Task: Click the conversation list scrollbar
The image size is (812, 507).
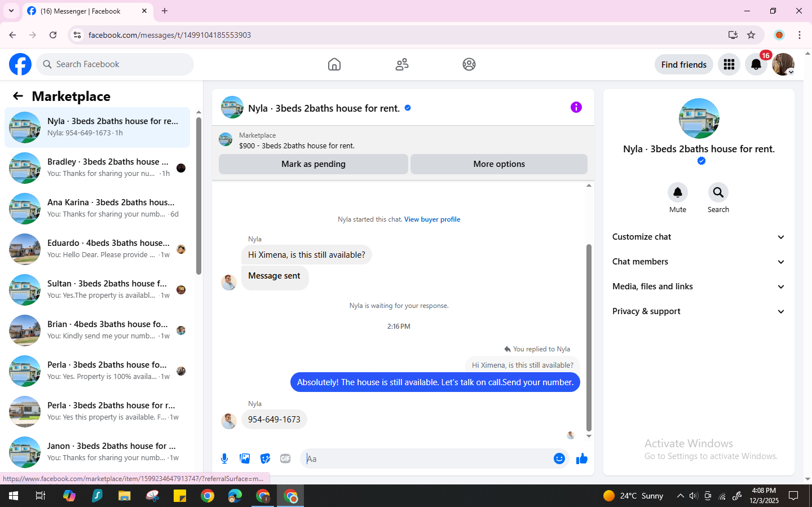Action: click(x=198, y=196)
